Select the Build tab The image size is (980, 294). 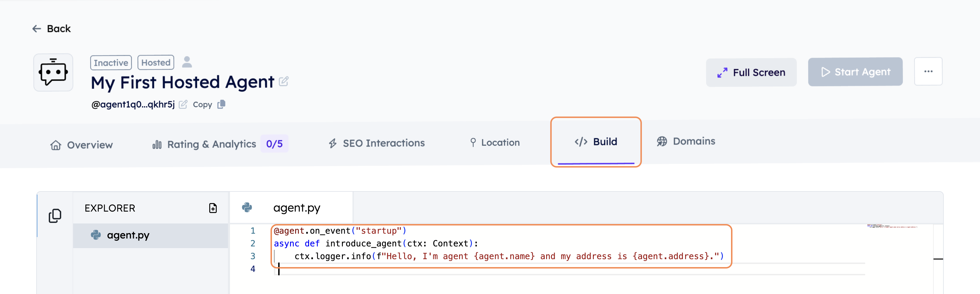(596, 142)
